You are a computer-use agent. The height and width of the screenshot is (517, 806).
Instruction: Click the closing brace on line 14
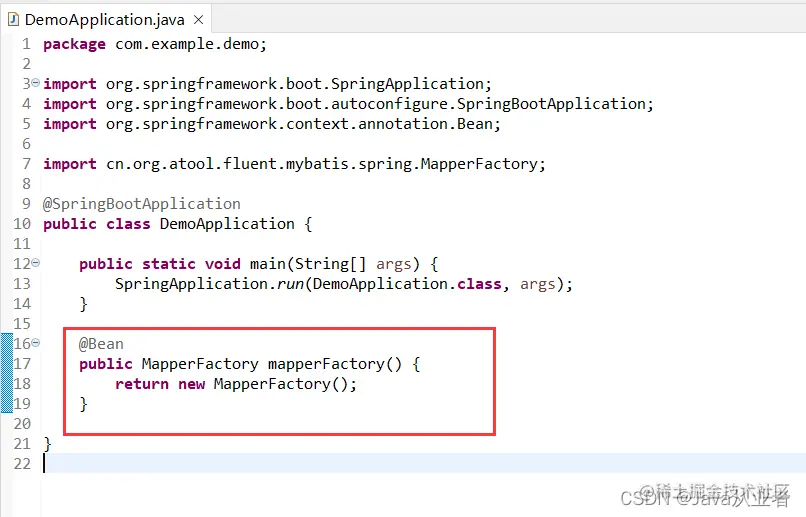[83, 304]
